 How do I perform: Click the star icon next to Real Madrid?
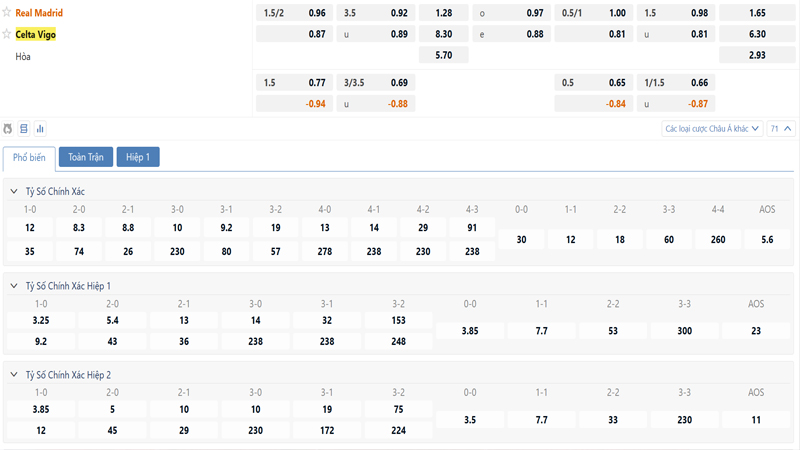7,13
